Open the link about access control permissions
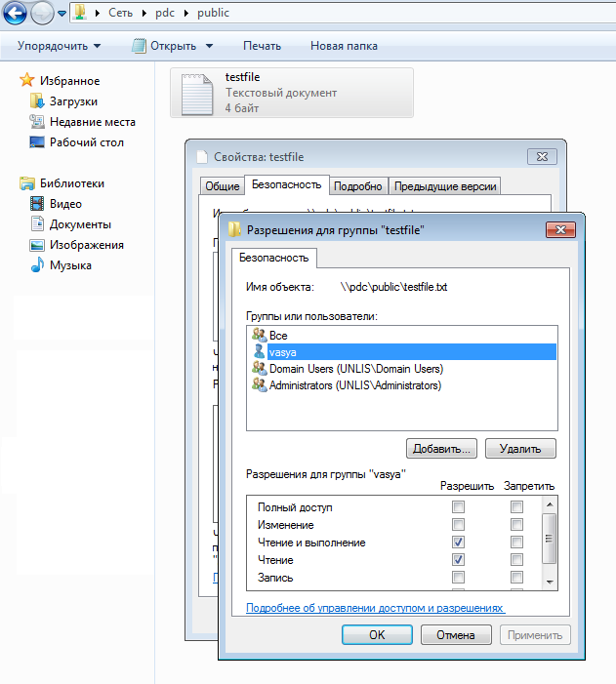This screenshot has width=616, height=684. 376,608
